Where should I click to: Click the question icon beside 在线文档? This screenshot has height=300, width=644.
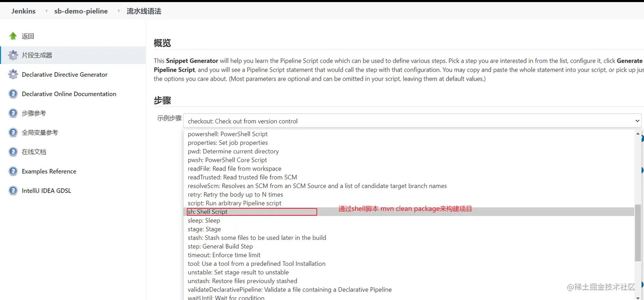pos(13,152)
